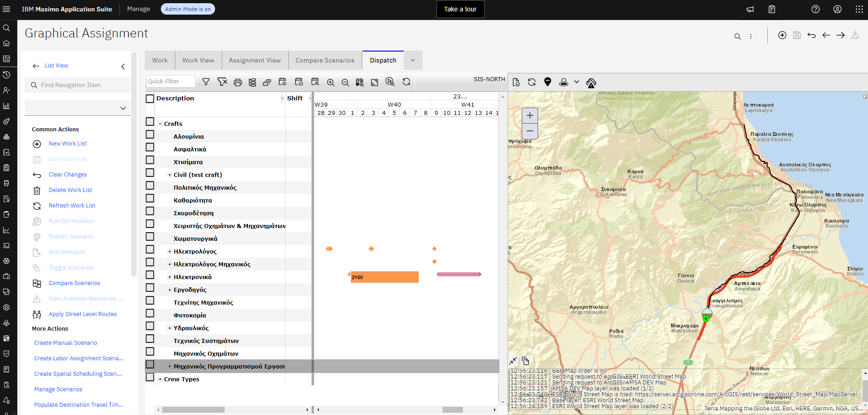Switch to the Assignment View tab
Screen dimensions: 868x415
[255, 60]
